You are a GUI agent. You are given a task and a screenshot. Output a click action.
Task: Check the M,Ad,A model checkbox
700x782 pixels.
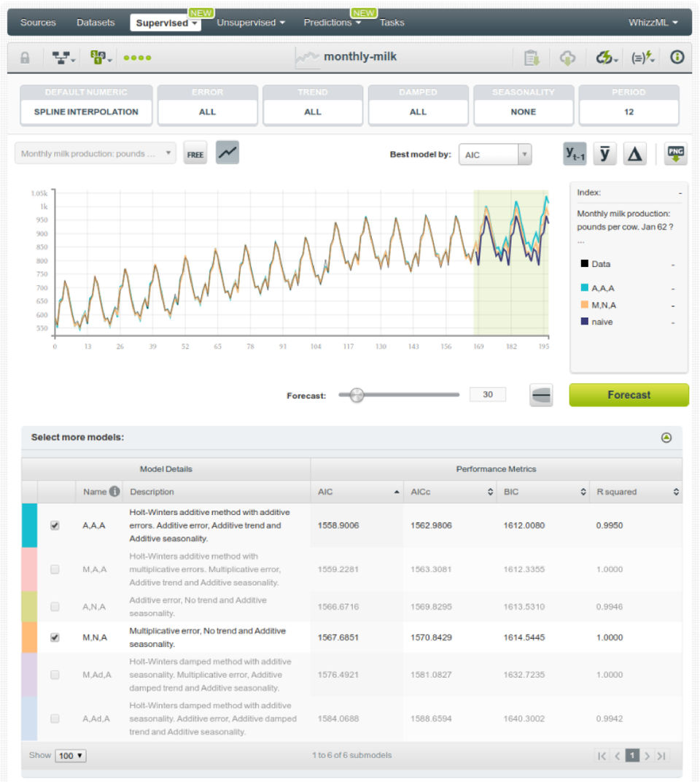(x=55, y=674)
